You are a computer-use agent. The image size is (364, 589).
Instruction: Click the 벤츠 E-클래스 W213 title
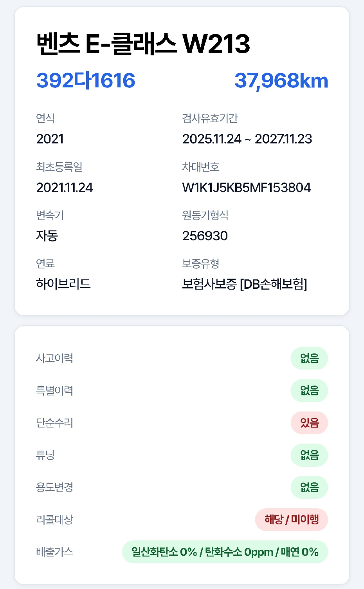coord(143,43)
